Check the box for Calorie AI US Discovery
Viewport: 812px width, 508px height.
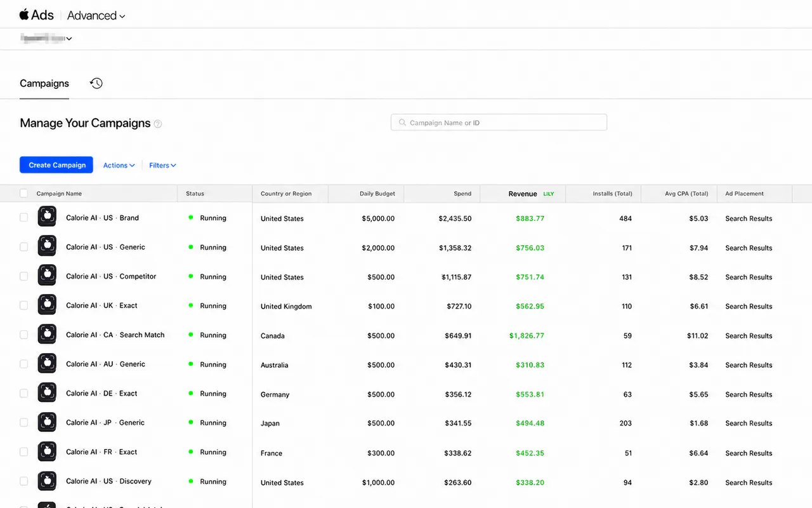(23, 481)
